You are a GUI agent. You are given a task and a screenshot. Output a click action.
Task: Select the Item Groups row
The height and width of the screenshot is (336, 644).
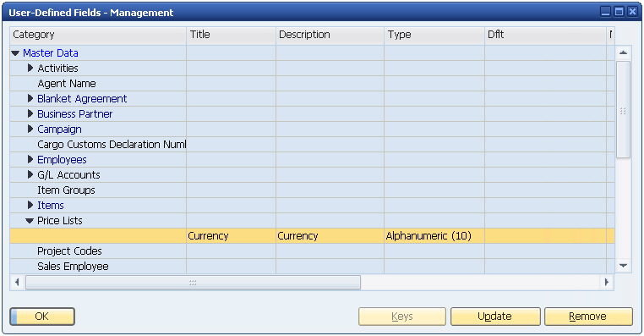pos(312,190)
